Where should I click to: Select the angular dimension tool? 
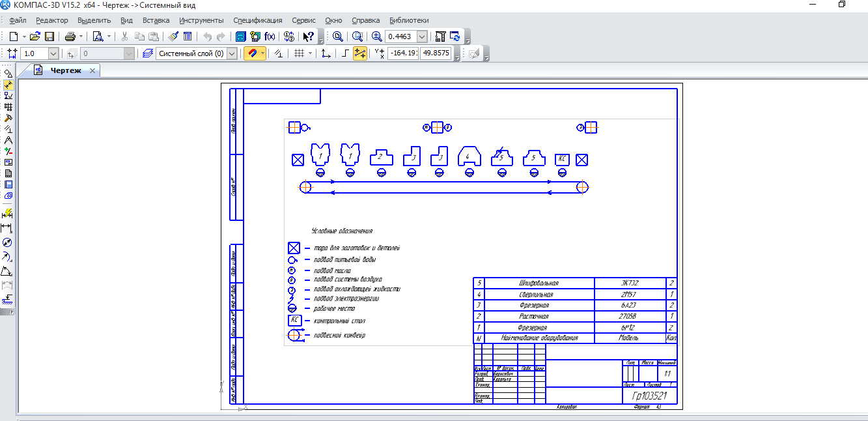[x=7, y=271]
